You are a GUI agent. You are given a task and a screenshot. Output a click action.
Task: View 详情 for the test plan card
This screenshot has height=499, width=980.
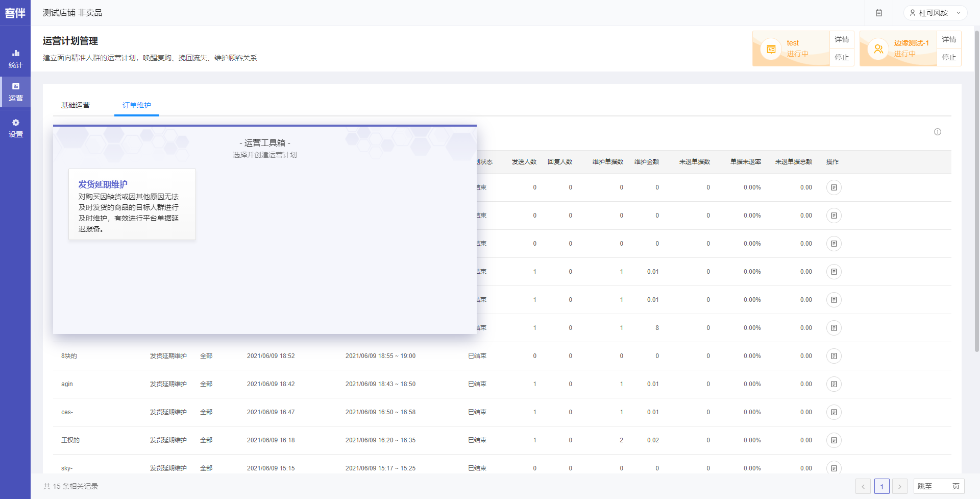842,39
